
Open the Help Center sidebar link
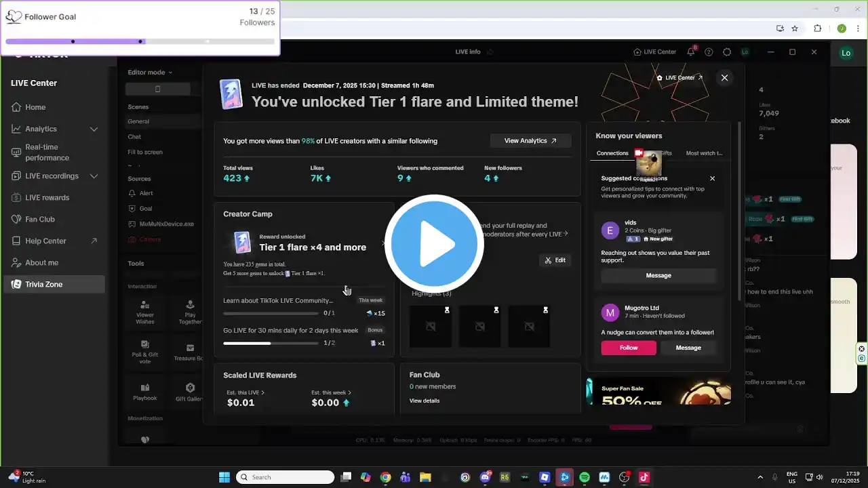click(x=54, y=241)
